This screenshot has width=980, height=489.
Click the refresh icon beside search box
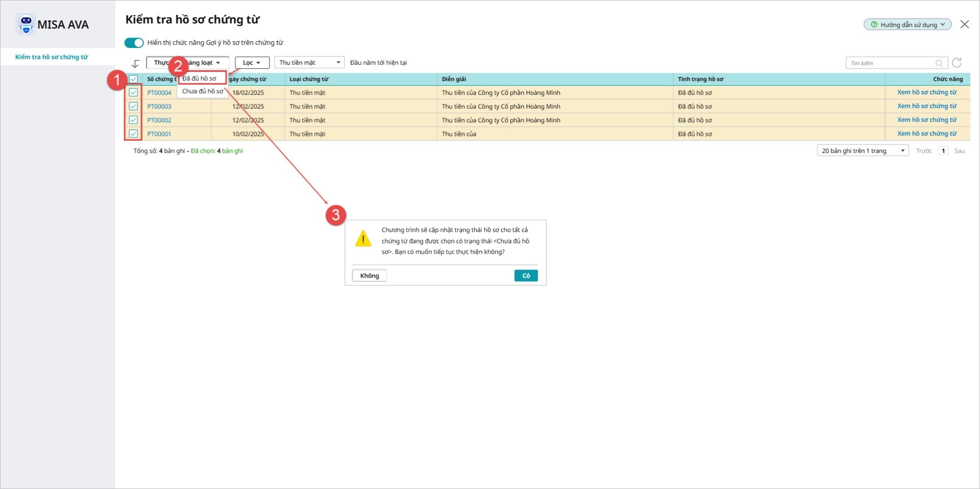957,62
